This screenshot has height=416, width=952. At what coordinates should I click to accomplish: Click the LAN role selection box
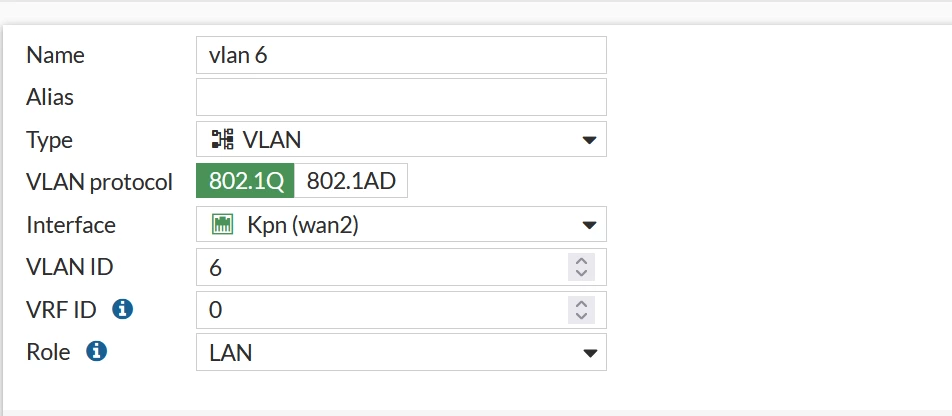401,352
